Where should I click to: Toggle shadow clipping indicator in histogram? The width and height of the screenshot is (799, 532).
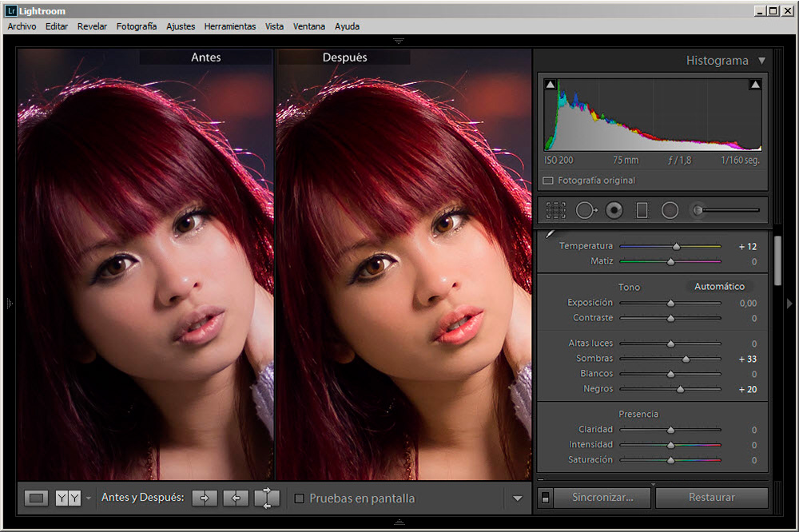tap(551, 85)
